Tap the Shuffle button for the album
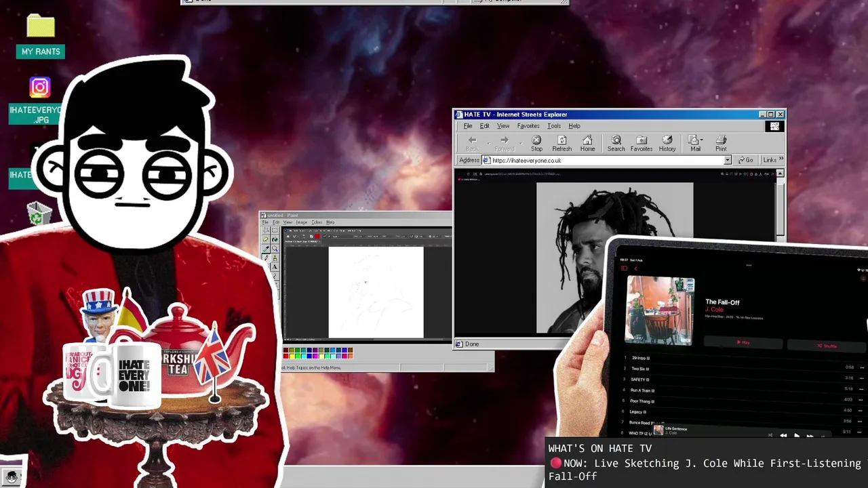 [x=827, y=346]
